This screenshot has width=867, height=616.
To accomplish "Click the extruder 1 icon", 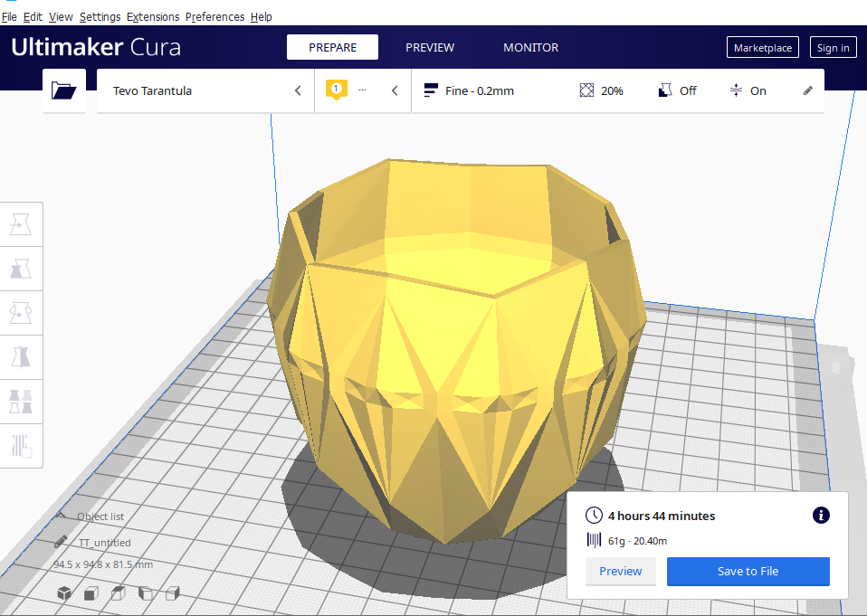I will click(x=336, y=90).
